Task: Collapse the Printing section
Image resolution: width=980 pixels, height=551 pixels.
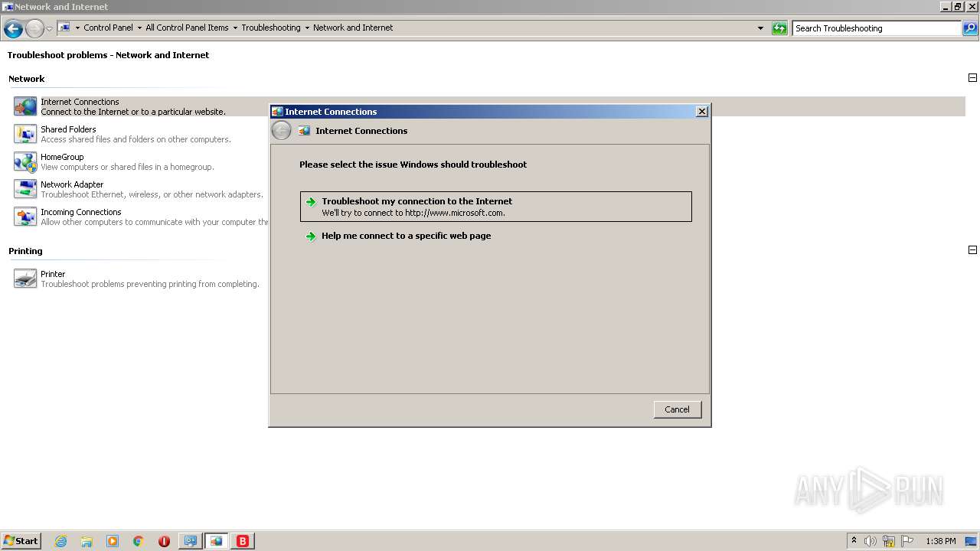Action: (972, 250)
